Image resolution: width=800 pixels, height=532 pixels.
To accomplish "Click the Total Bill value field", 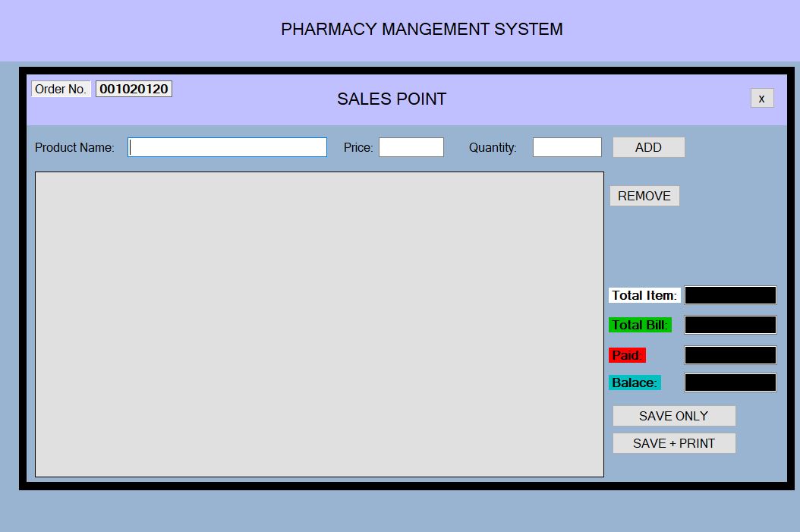I will [x=730, y=325].
